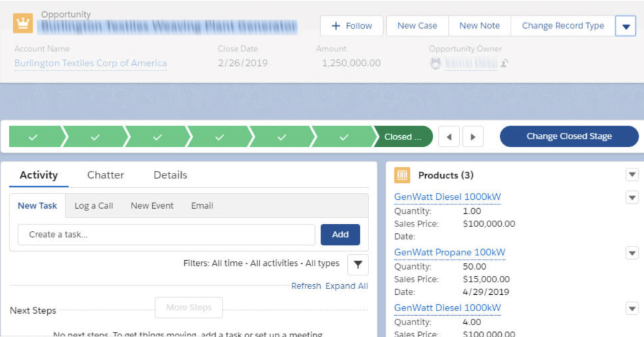Screen dimensions: 644x337
Task: Open the Details tab
Action: (x=170, y=175)
